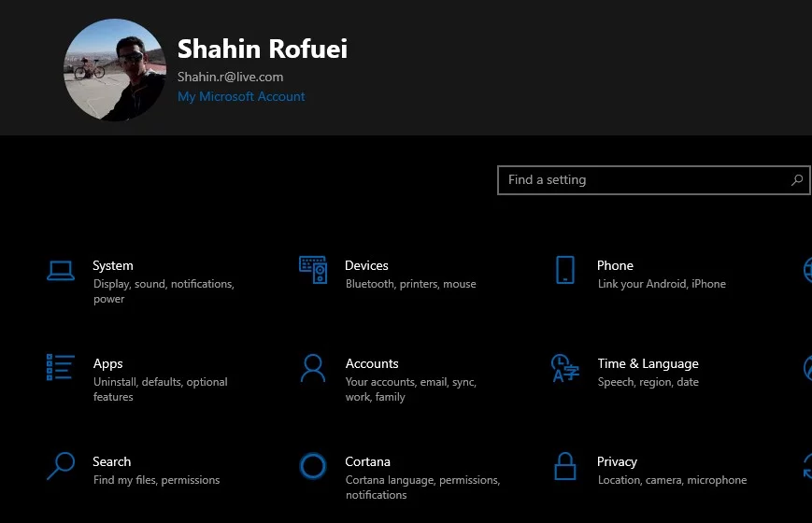812x523 pixels.
Task: Select the Shahin.r@live.com email text
Action: pos(231,77)
